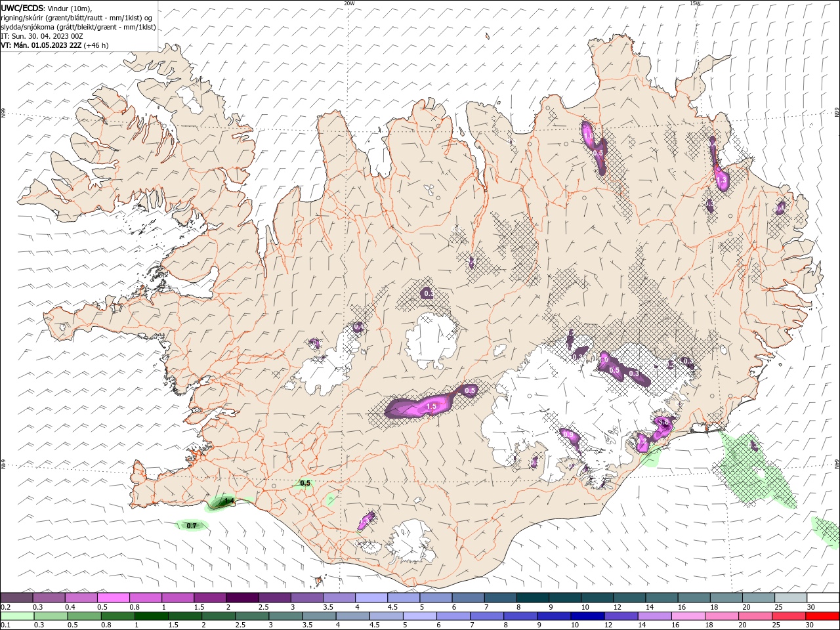Select the darkest green rain legend swatch at 1
This screenshot has height=630, width=840.
click(x=151, y=616)
